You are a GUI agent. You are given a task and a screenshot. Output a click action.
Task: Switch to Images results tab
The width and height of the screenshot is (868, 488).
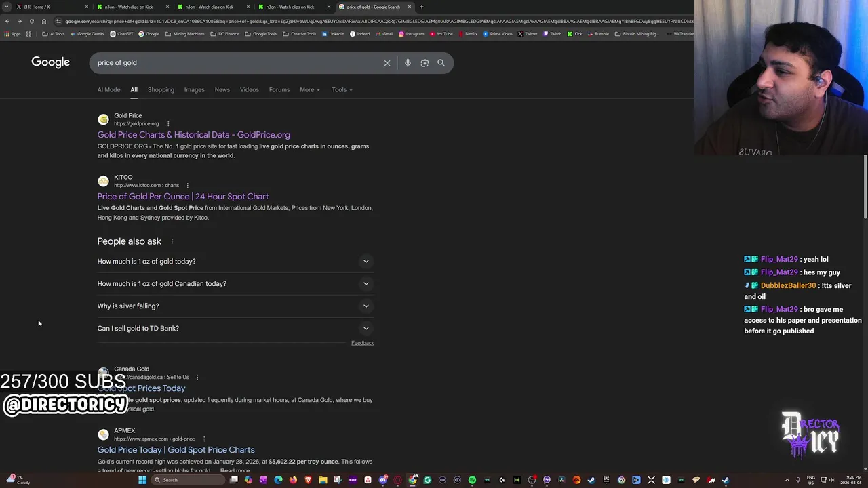[x=194, y=89]
